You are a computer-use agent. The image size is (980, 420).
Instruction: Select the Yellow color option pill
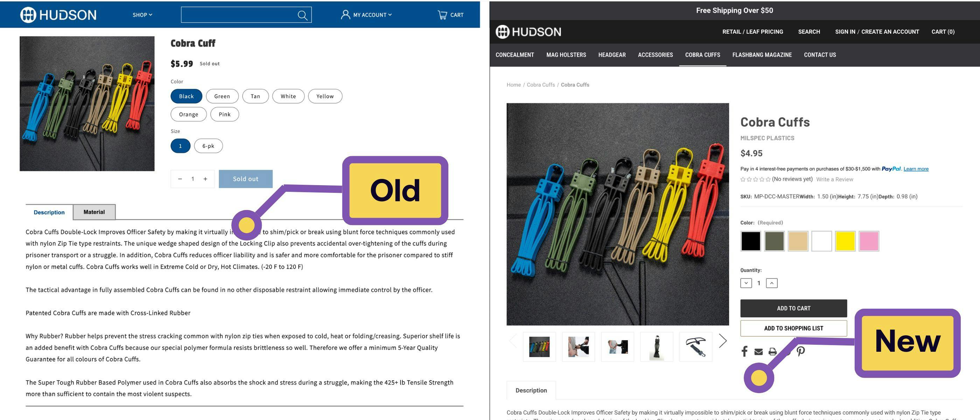pos(325,96)
